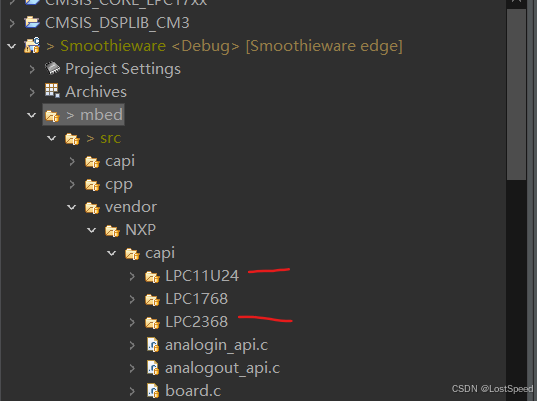The width and height of the screenshot is (537, 401).
Task: Expand the LPC11U24 folder
Action: click(132, 276)
